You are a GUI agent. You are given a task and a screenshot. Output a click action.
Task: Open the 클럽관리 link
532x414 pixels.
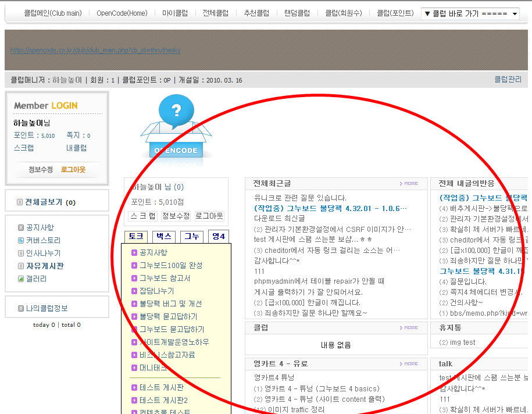point(508,80)
